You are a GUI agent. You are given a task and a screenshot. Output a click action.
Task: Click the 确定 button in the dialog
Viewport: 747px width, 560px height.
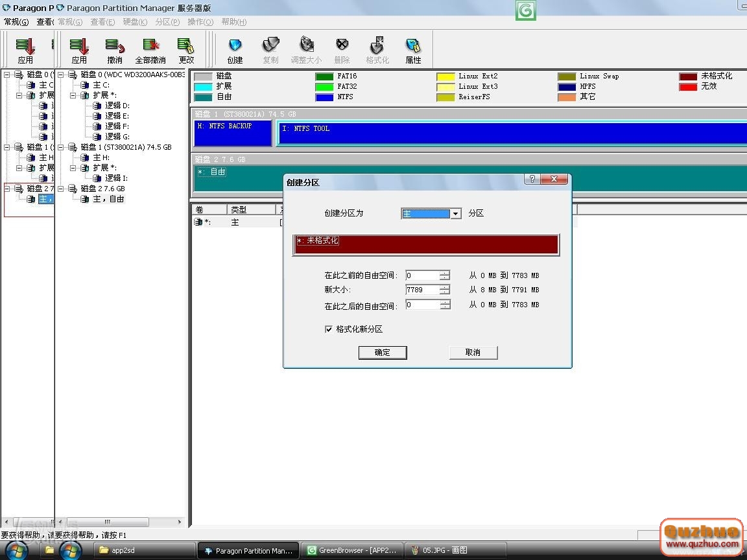(x=383, y=353)
